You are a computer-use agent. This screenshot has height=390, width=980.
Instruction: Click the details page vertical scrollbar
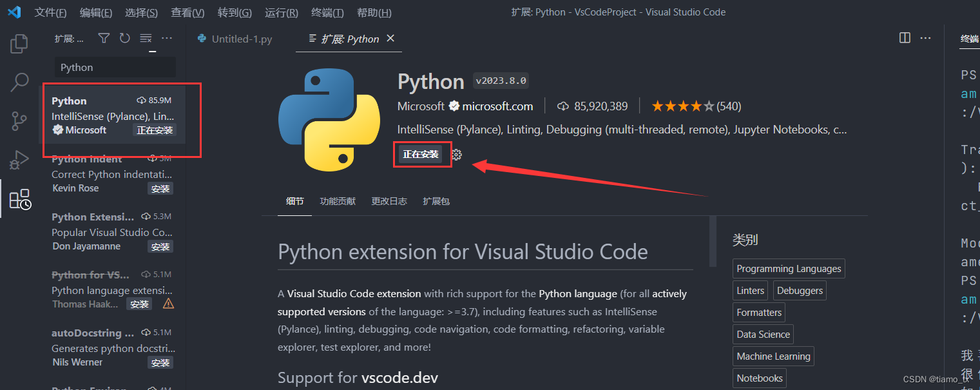coord(713,241)
